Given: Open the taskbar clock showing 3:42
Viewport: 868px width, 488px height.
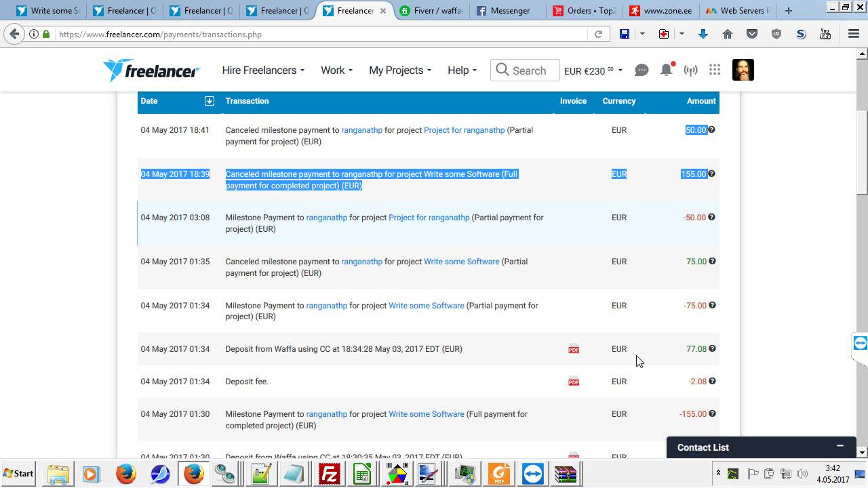Looking at the screenshot, I should click(833, 474).
